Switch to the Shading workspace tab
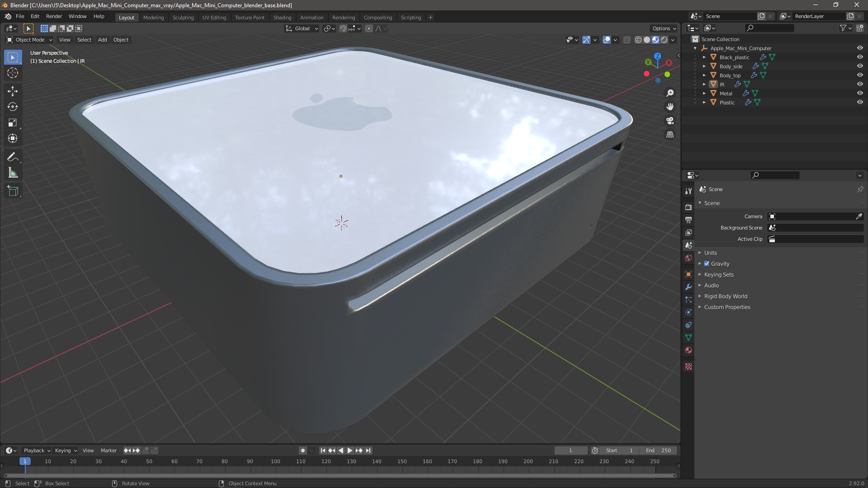 [282, 17]
